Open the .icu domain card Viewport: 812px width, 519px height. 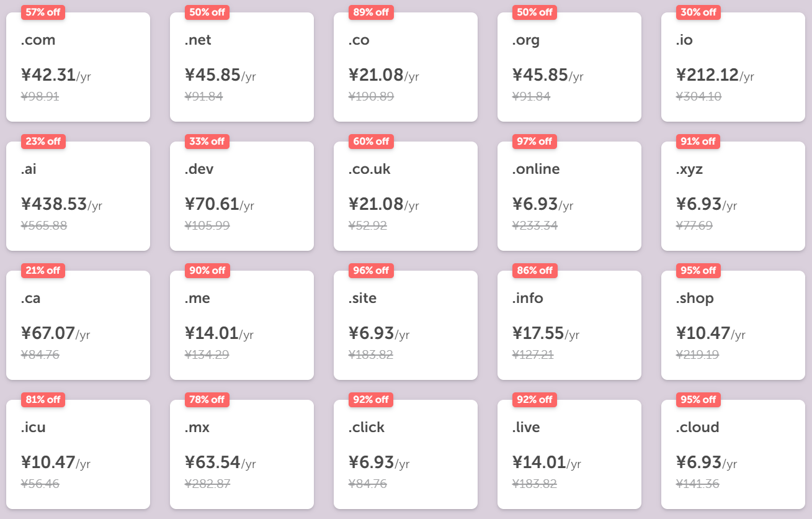(x=78, y=454)
